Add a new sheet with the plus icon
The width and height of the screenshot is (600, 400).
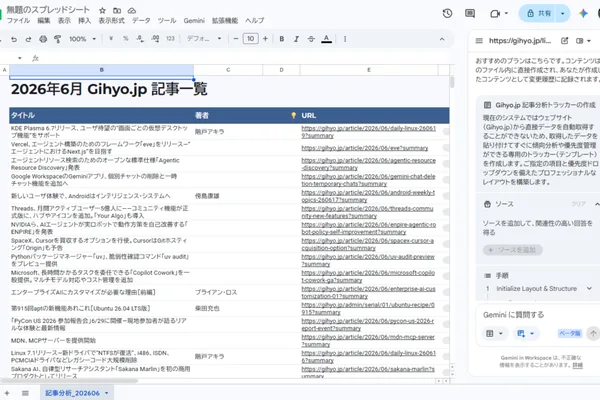[7, 393]
